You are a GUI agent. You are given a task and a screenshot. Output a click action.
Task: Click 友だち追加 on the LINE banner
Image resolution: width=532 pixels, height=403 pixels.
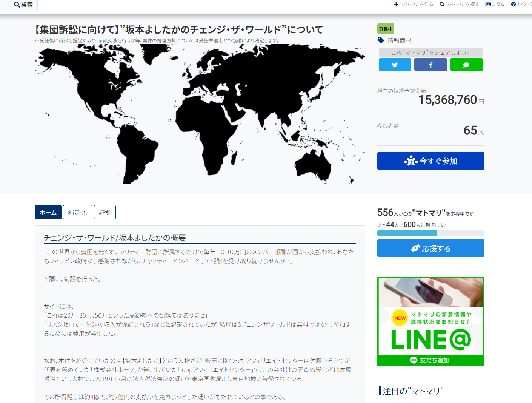coord(430,360)
